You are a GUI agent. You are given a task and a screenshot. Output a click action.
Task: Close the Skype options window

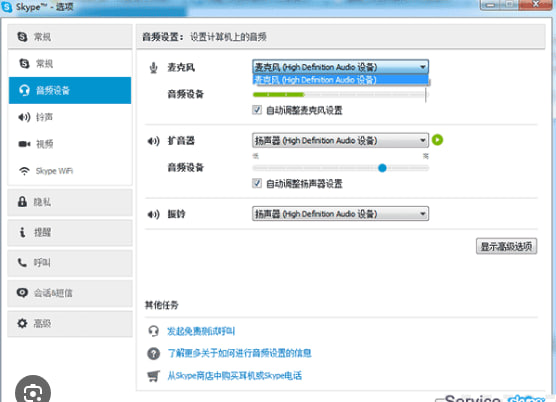tap(536, 5)
